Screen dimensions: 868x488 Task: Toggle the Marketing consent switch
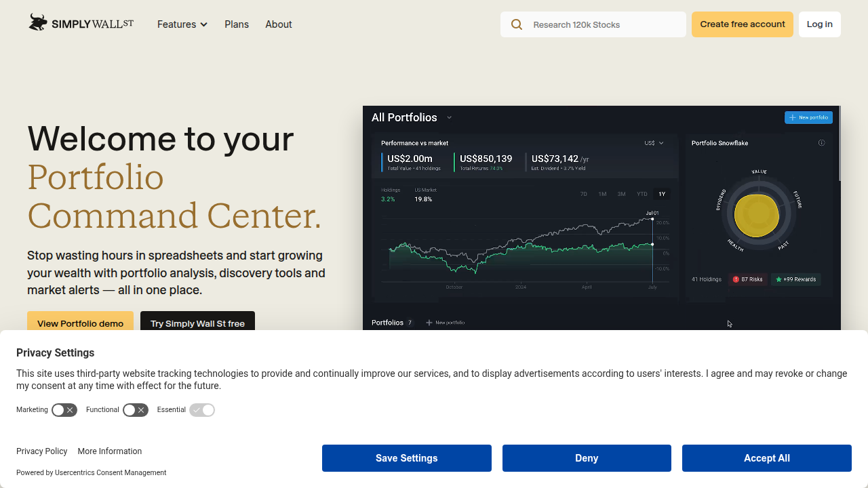pos(64,410)
